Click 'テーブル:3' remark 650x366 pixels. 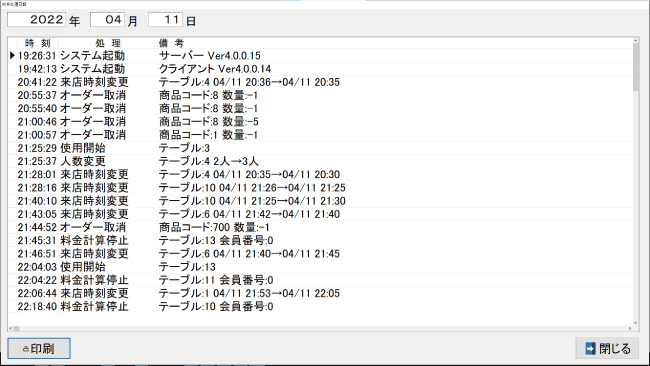pos(184,148)
